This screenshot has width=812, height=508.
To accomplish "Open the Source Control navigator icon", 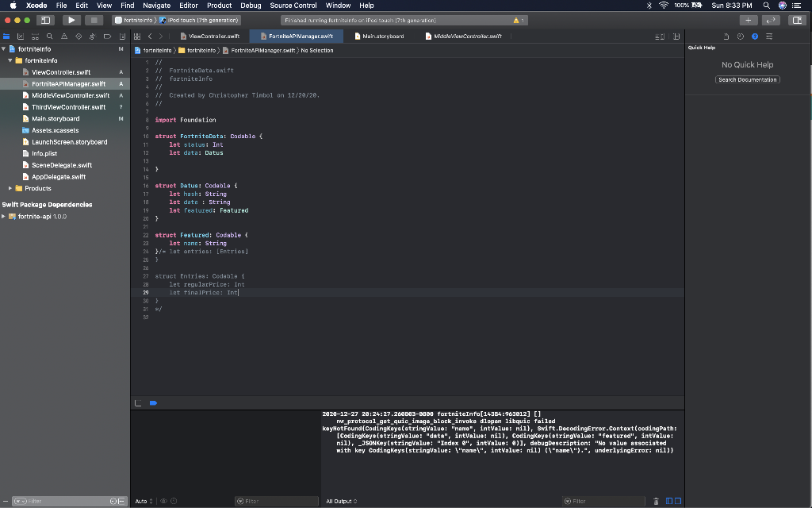I will 21,37.
